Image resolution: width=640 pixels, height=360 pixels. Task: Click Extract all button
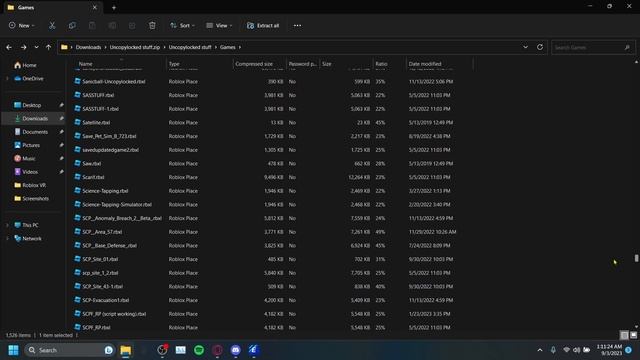tap(263, 25)
